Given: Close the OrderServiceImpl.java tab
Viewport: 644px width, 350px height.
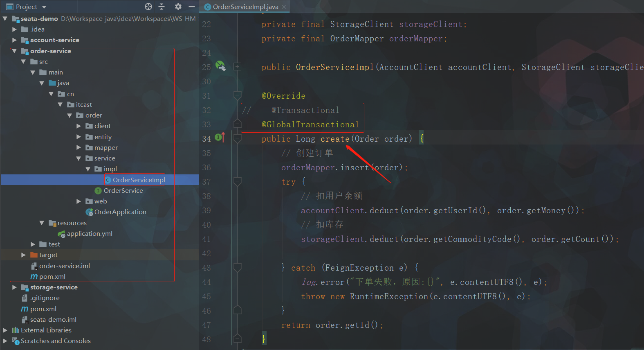Looking at the screenshot, I should [x=284, y=7].
